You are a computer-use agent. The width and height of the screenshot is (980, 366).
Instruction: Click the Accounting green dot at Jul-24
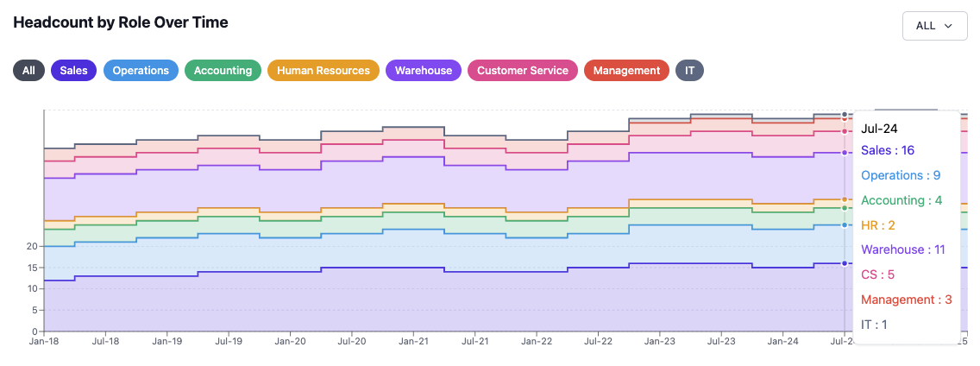pyautogui.click(x=845, y=208)
